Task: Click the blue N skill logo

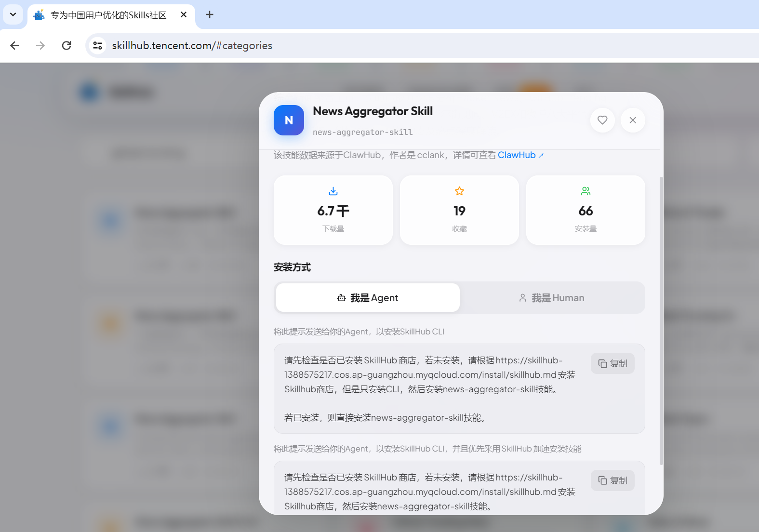Action: (x=289, y=120)
